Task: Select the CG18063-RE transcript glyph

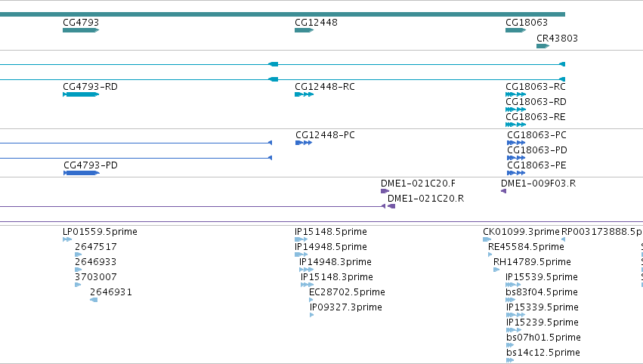Action: click(x=515, y=125)
